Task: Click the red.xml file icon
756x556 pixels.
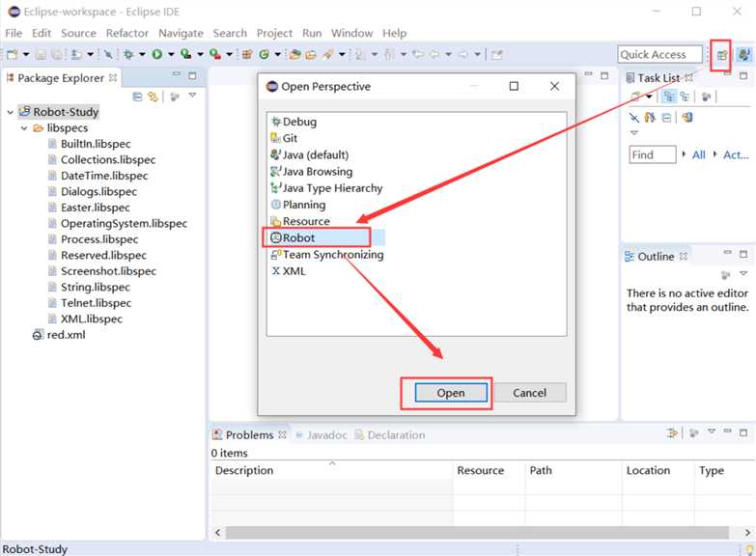Action: click(38, 335)
